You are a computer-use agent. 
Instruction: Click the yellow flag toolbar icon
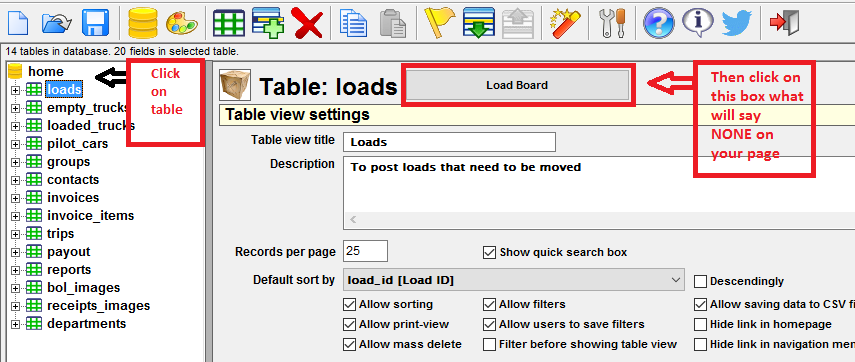tap(439, 23)
